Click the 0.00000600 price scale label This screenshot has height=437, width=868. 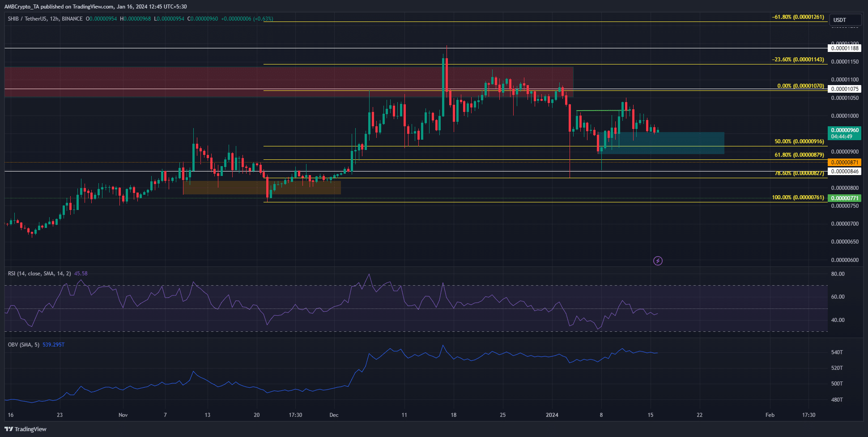pyautogui.click(x=845, y=260)
